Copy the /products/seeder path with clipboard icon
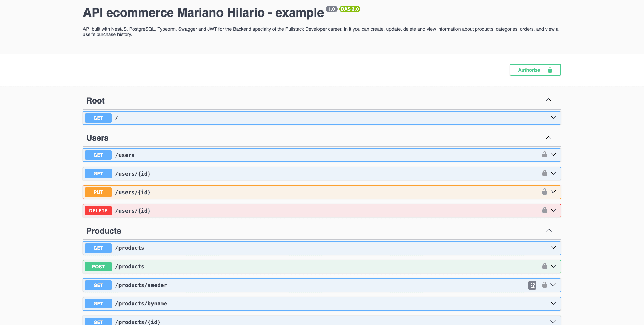 point(532,285)
